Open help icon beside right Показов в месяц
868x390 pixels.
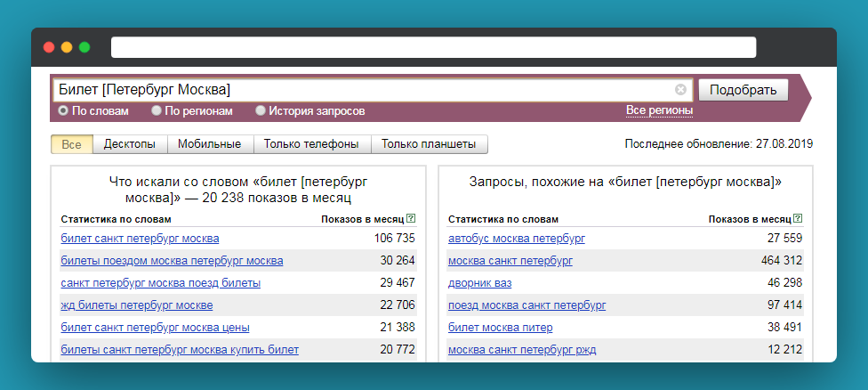click(x=798, y=219)
